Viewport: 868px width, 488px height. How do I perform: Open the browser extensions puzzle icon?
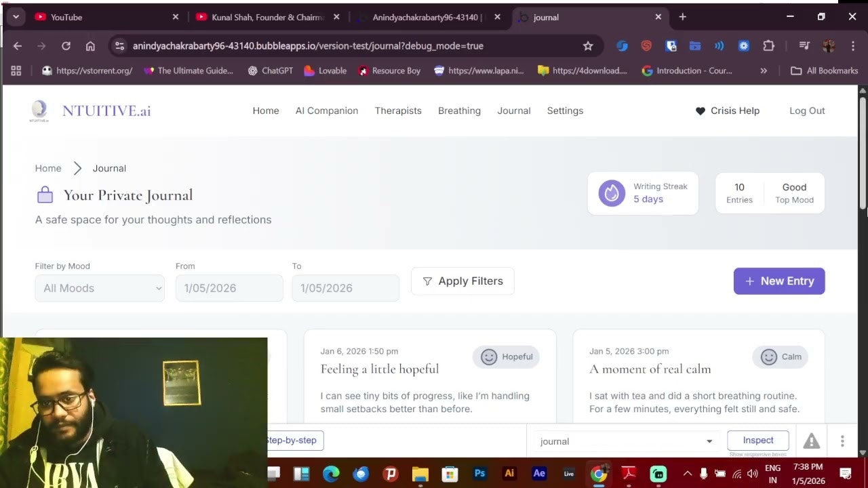coord(768,45)
